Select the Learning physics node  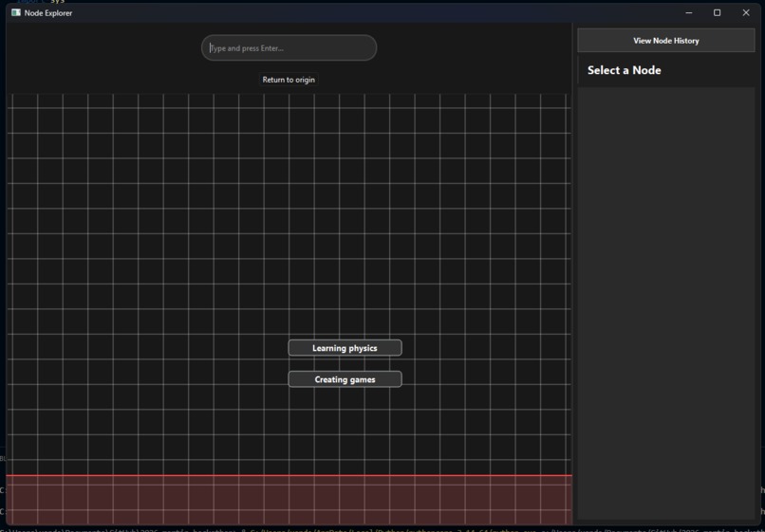[345, 348]
